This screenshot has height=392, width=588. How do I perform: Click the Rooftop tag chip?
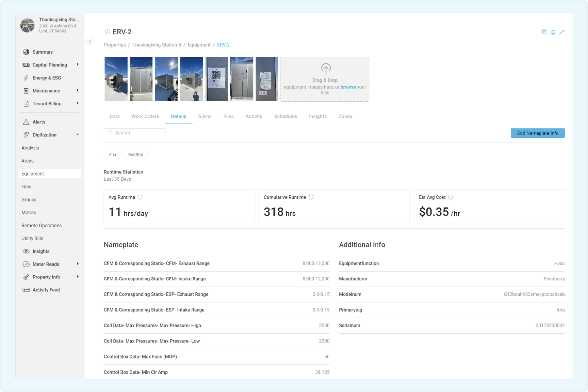pos(136,154)
